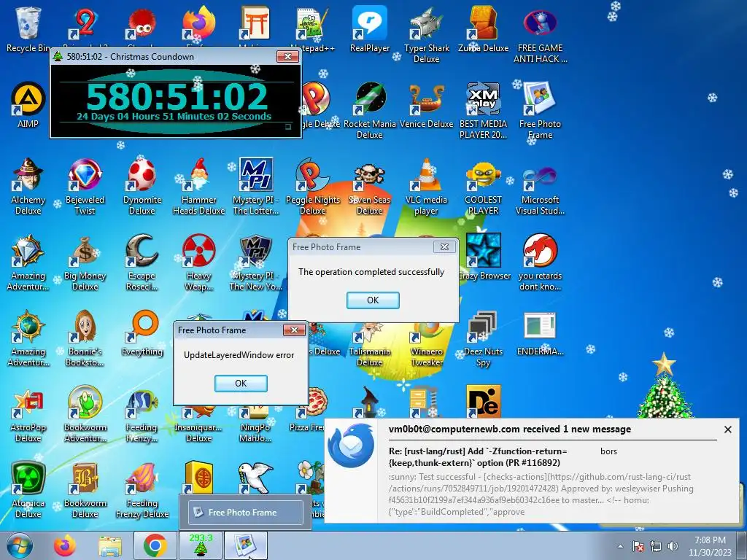Click the taskbar clock showing 7:08 PM
This screenshot has height=560, width=747.
[x=710, y=546]
